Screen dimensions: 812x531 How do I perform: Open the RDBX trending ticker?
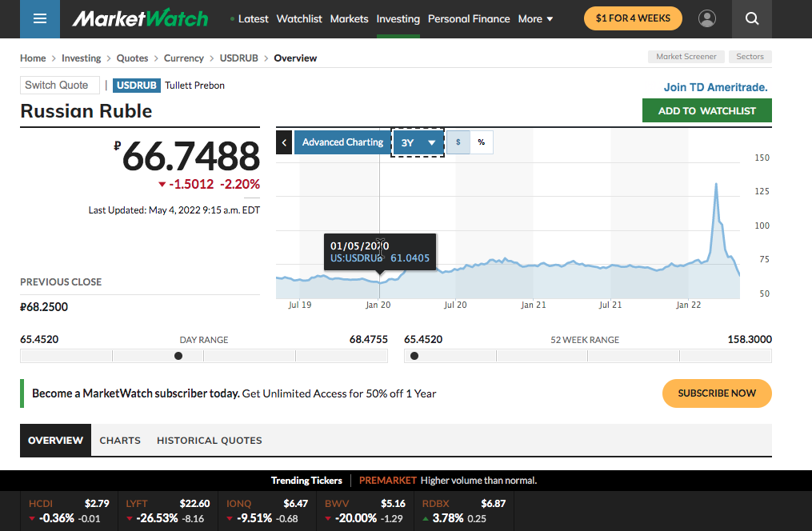click(464, 511)
